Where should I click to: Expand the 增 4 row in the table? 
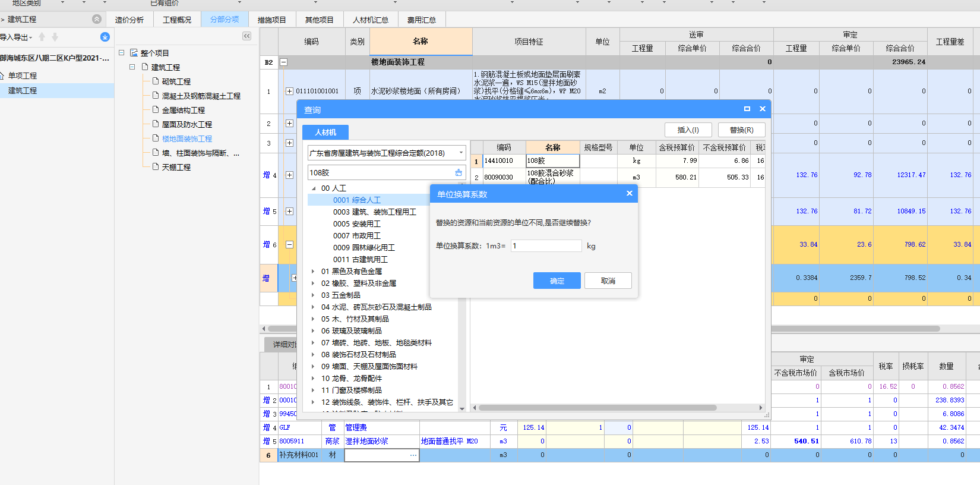(289, 175)
